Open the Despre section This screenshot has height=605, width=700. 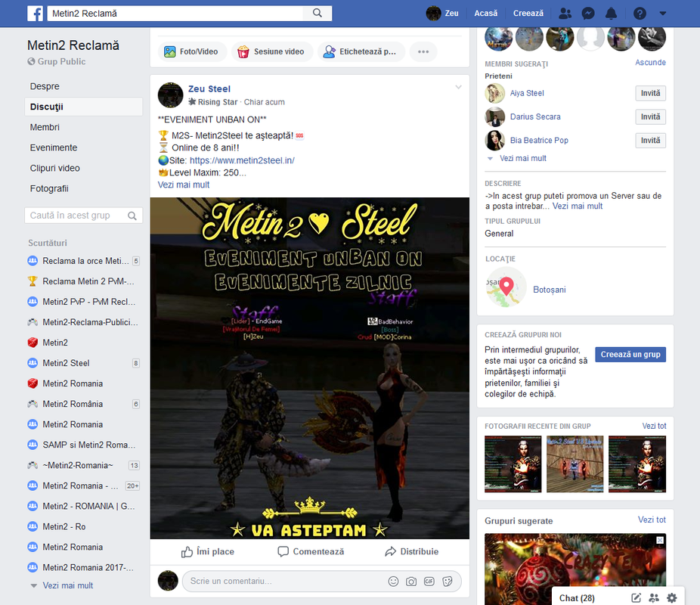coord(45,86)
